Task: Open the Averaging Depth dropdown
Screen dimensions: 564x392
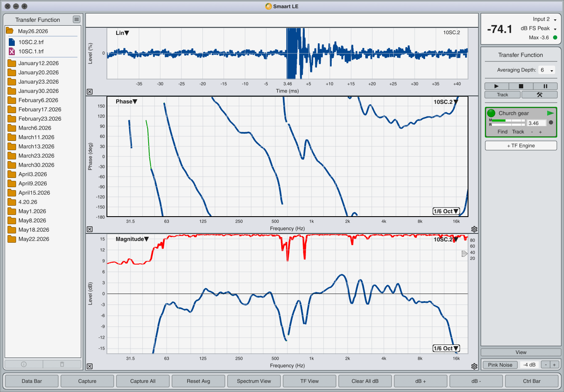Action: pos(547,70)
